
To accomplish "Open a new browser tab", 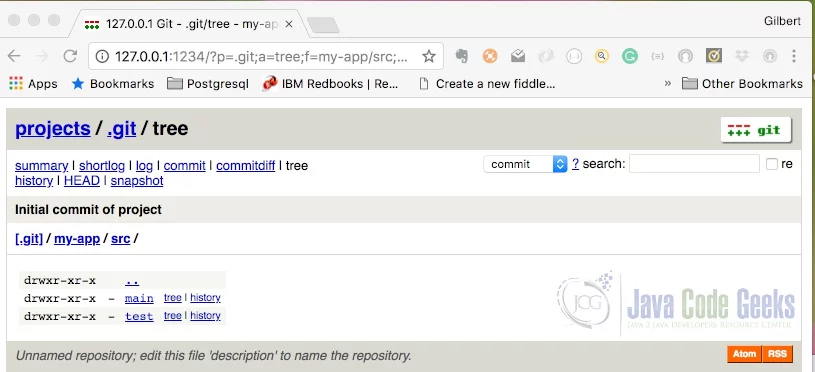I will (323, 25).
